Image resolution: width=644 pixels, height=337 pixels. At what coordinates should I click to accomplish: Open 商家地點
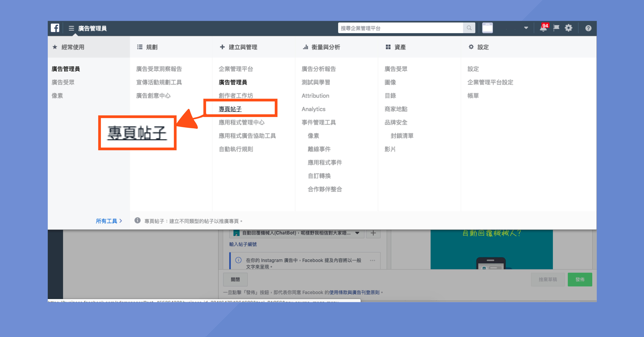click(396, 109)
